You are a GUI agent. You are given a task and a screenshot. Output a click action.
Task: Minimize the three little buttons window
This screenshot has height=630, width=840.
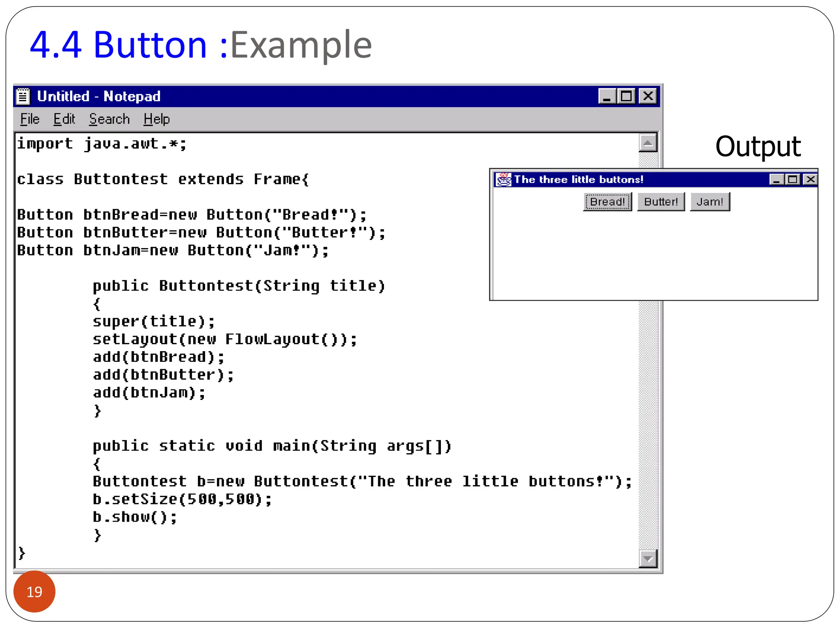[777, 180]
